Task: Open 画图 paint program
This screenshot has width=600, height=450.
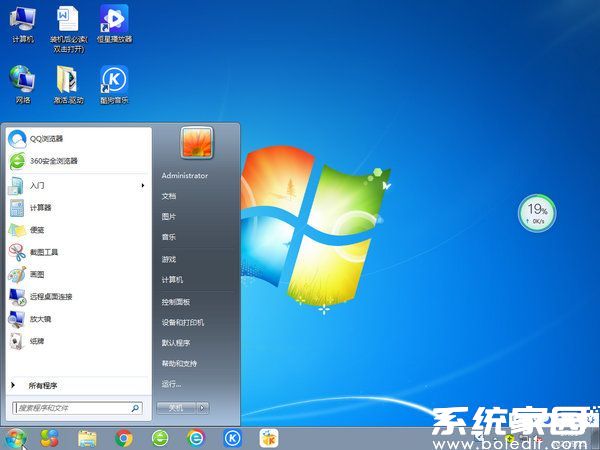Action: click(x=78, y=274)
